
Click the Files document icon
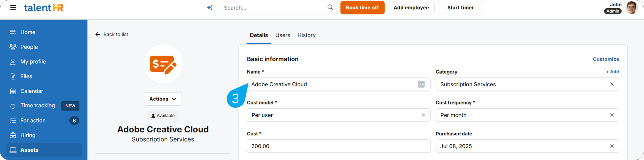pos(13,77)
